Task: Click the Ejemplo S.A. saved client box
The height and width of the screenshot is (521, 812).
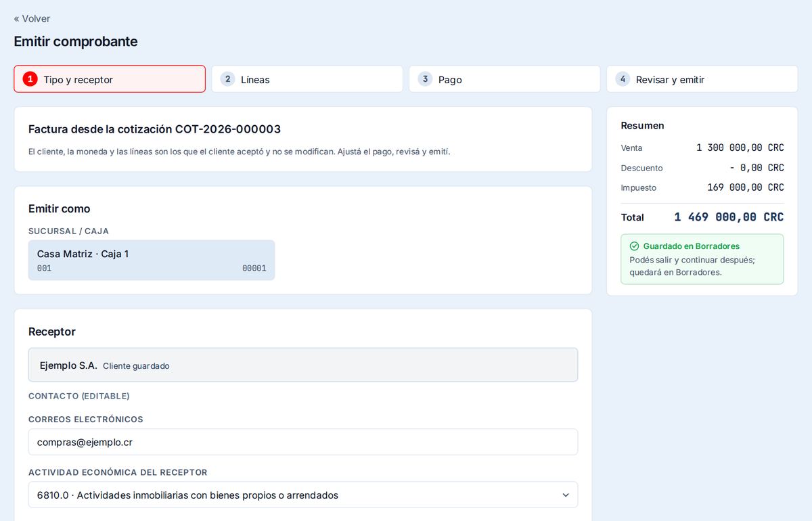Action: coord(303,365)
